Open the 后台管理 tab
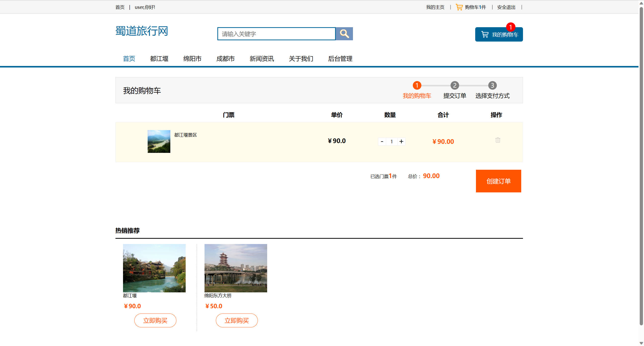Image resolution: width=644 pixels, height=346 pixels. click(x=340, y=59)
